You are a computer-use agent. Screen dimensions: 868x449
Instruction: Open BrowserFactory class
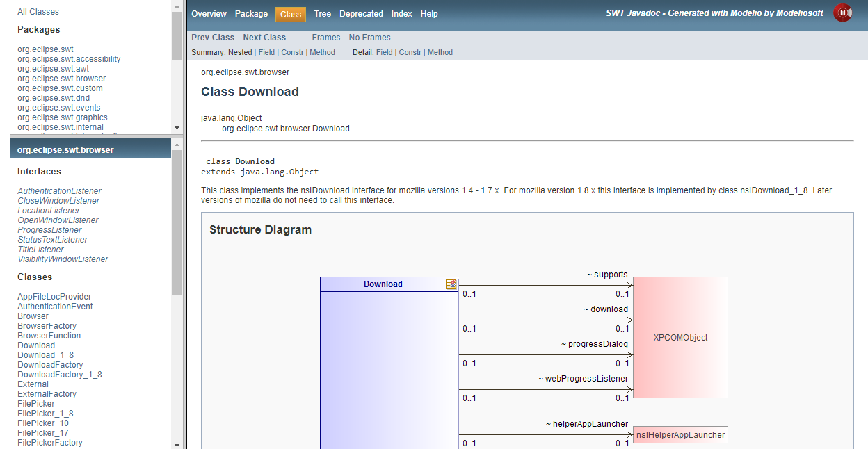[47, 326]
